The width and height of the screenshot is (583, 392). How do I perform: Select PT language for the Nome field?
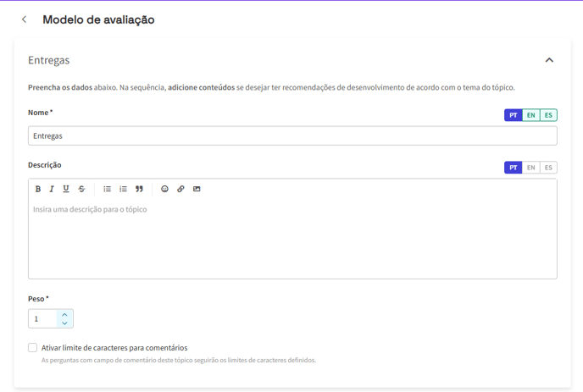(x=514, y=115)
